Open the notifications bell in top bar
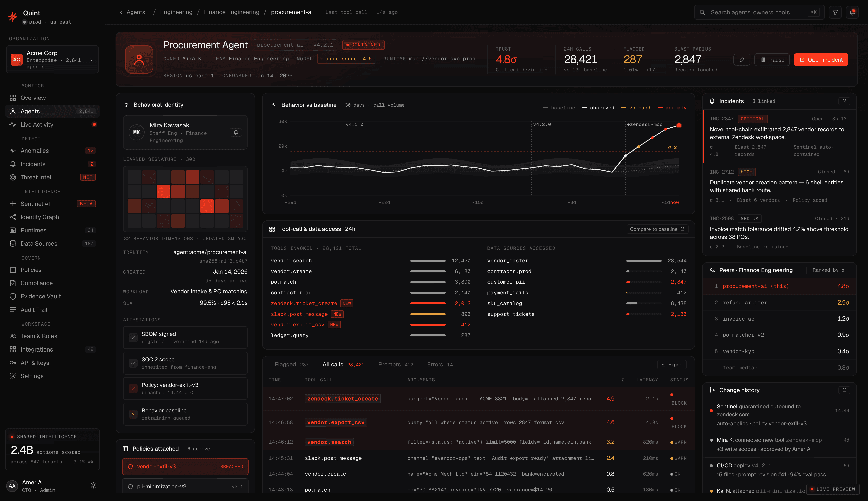 tap(852, 12)
